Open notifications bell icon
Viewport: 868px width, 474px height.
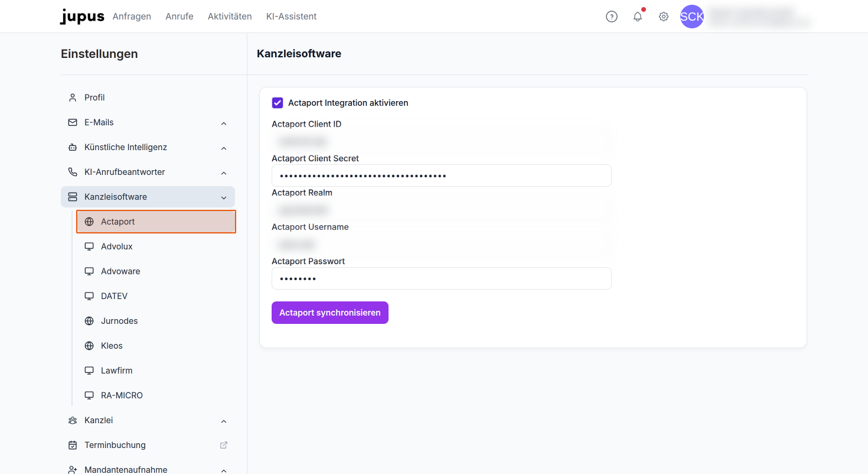(638, 17)
